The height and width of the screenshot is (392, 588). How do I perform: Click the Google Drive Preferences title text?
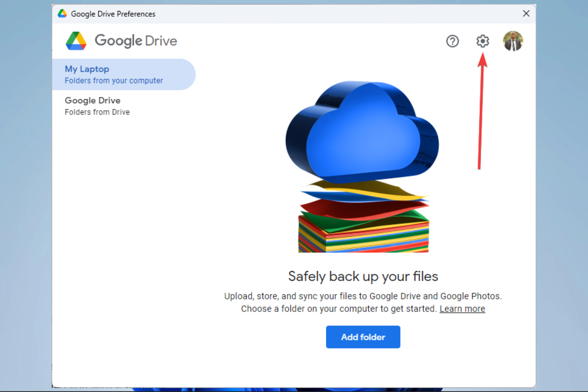point(113,14)
